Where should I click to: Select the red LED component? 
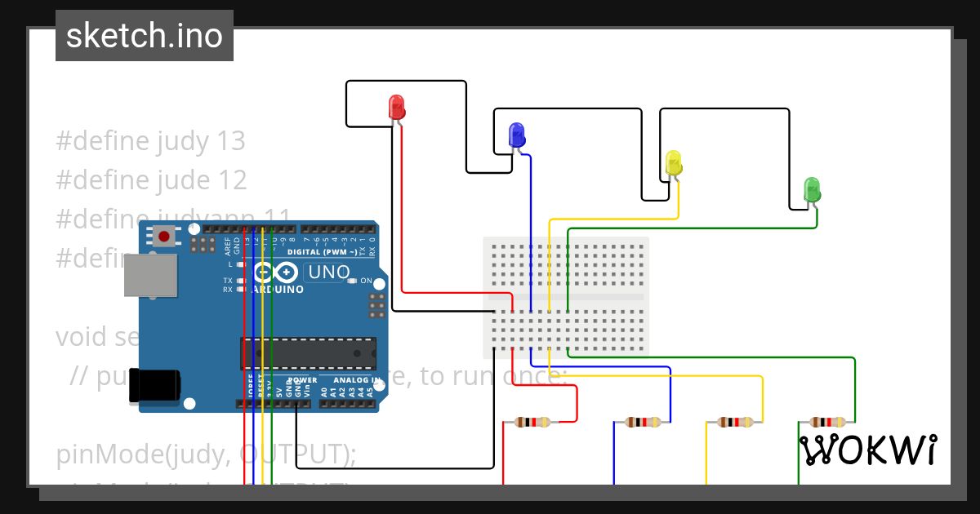coord(395,107)
